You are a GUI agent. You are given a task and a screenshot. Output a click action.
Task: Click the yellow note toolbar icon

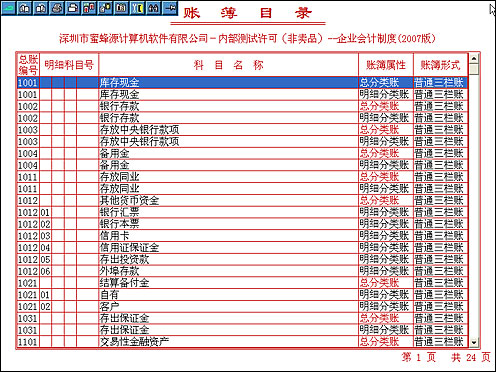(105, 8)
